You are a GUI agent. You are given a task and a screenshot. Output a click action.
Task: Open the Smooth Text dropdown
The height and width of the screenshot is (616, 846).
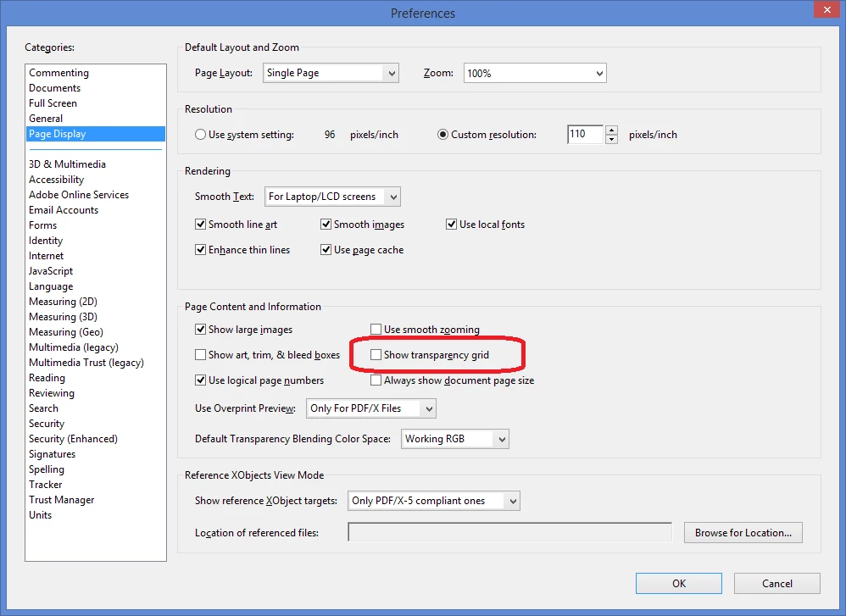click(x=332, y=197)
